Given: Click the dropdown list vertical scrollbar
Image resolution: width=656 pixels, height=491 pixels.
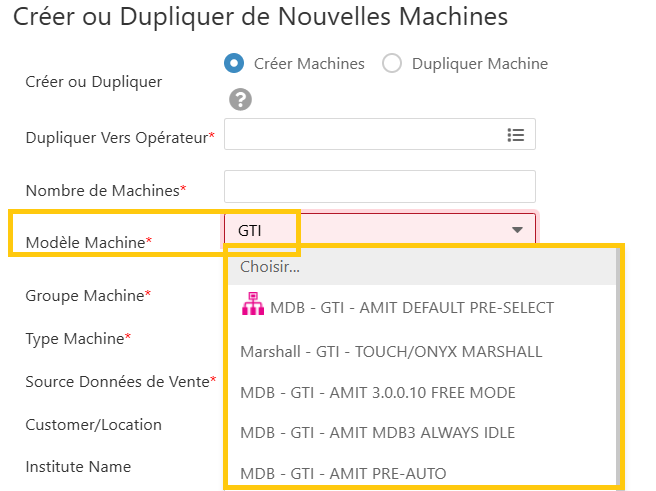Looking at the screenshot, I should [618, 367].
